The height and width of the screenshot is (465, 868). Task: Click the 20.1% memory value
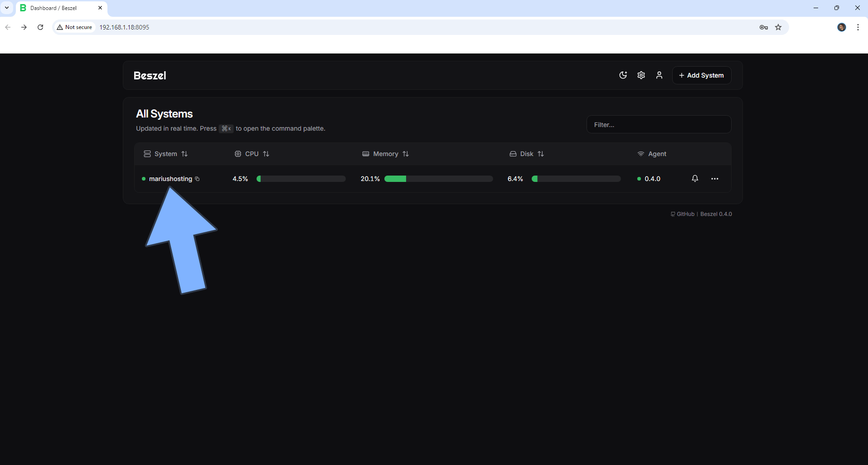(370, 179)
